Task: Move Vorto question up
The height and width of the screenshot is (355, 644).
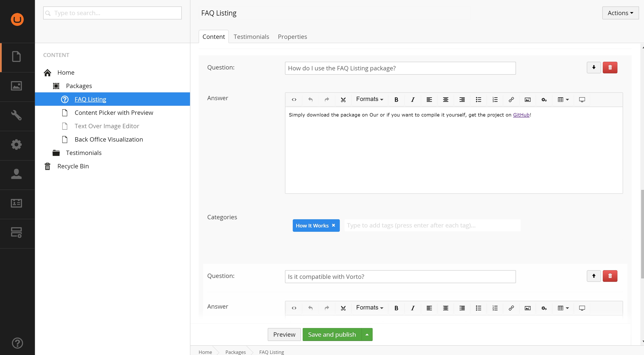Action: [594, 276]
